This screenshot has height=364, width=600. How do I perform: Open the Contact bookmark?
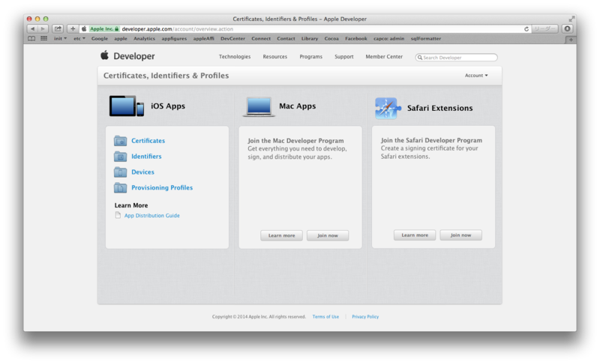click(x=286, y=39)
